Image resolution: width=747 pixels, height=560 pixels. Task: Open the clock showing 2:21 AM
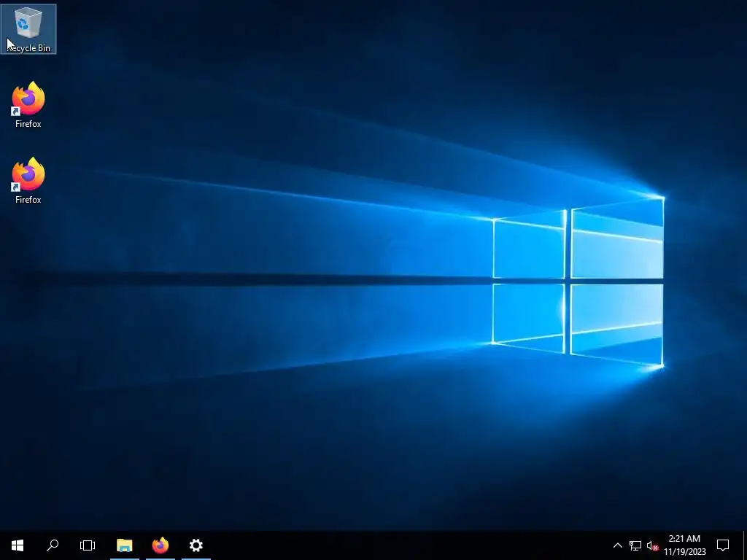(x=684, y=545)
